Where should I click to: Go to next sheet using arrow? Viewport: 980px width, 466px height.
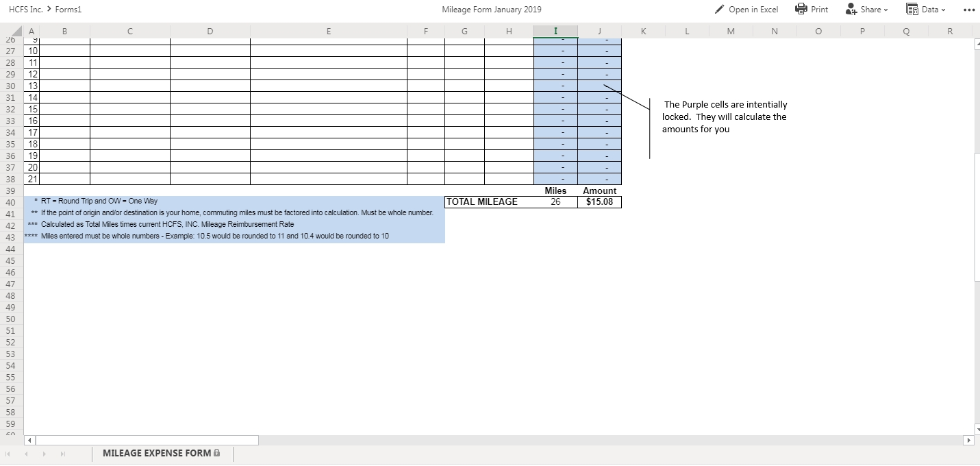(x=45, y=454)
